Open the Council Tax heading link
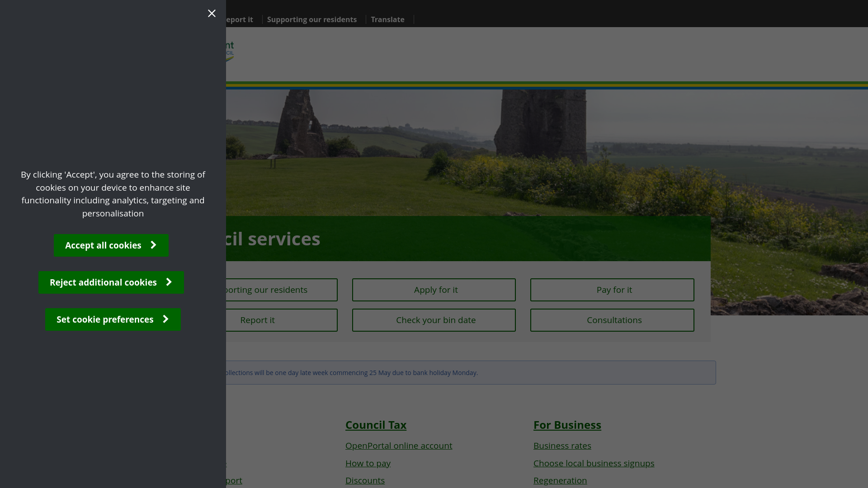Screen dimensions: 868x488 (x=376, y=425)
